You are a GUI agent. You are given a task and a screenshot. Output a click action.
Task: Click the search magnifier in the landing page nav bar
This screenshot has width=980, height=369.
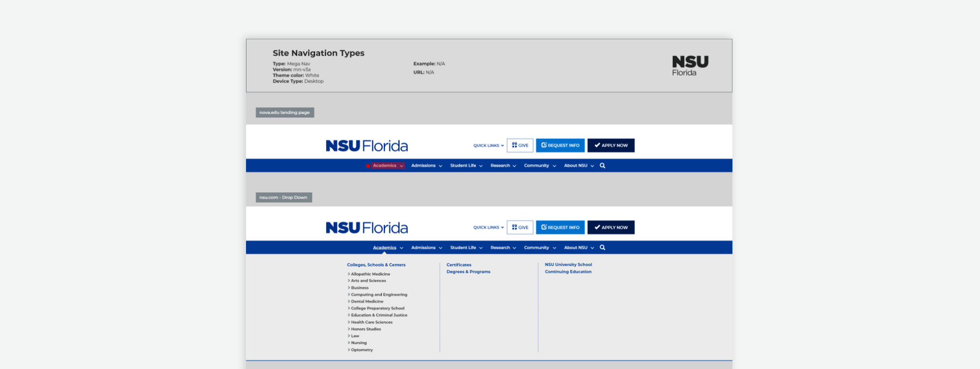point(602,165)
